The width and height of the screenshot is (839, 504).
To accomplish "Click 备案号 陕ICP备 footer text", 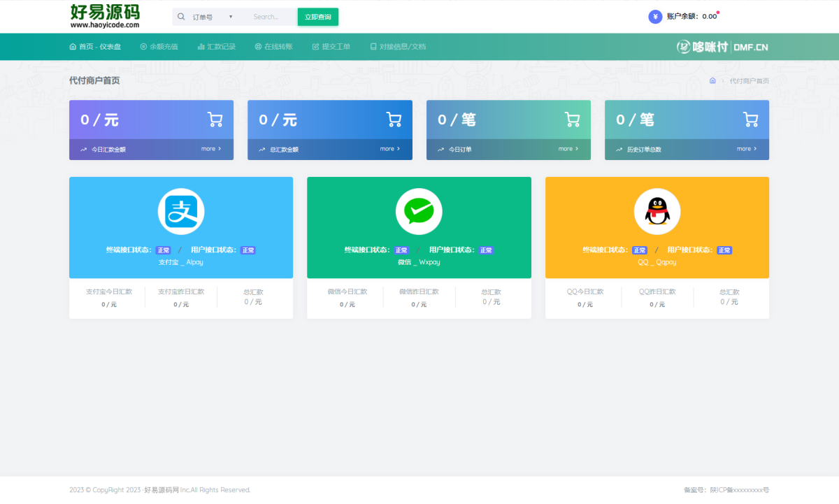I will (726, 490).
